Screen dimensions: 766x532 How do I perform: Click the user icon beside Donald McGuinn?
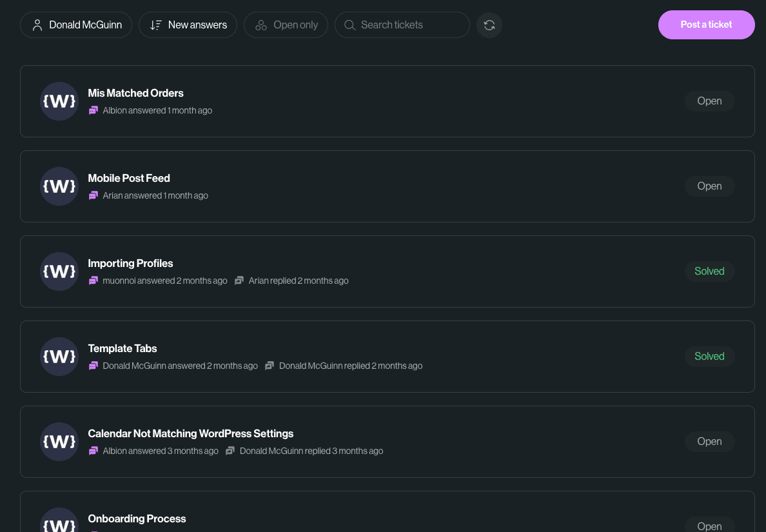37,25
